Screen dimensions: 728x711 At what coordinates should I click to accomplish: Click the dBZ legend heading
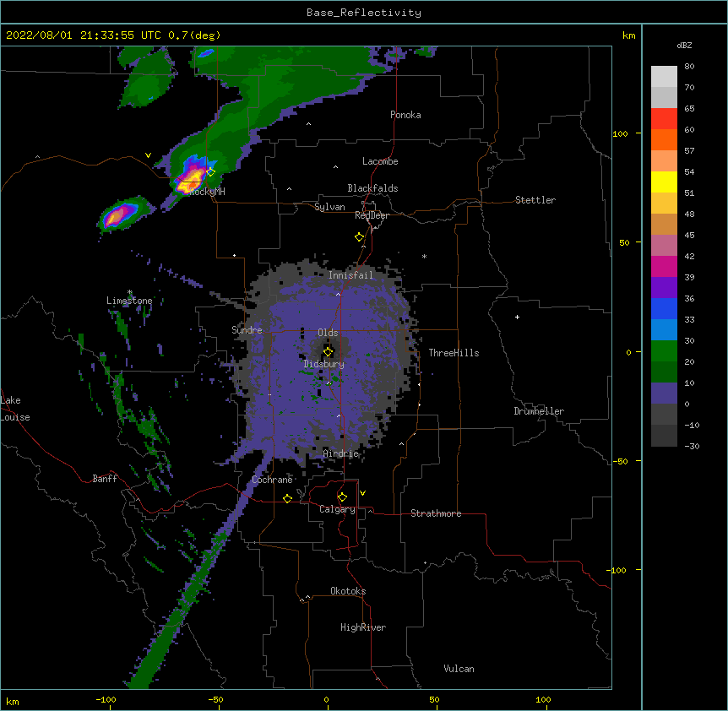[x=684, y=46]
